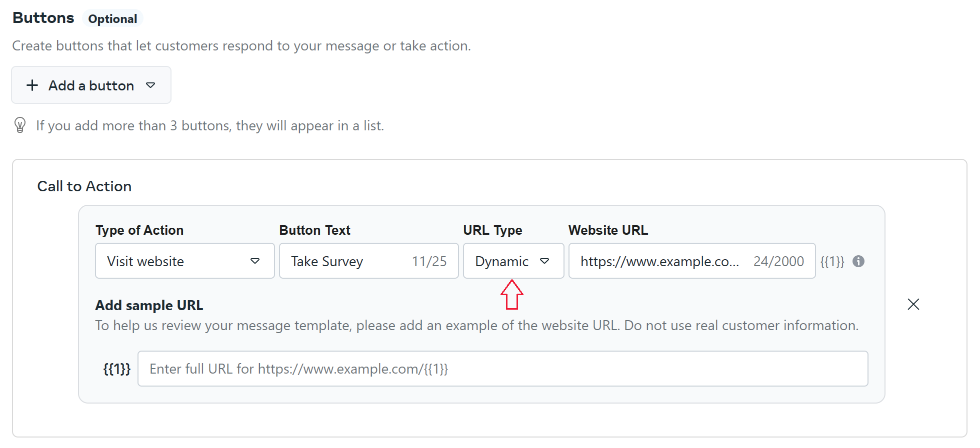Click the three-buttons list tip text
980x448 pixels.
[x=210, y=125]
